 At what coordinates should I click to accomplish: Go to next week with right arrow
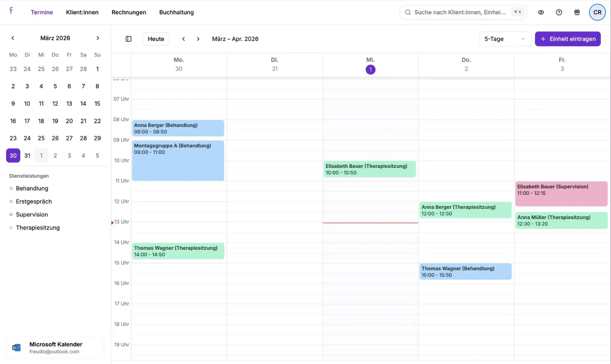[198, 39]
